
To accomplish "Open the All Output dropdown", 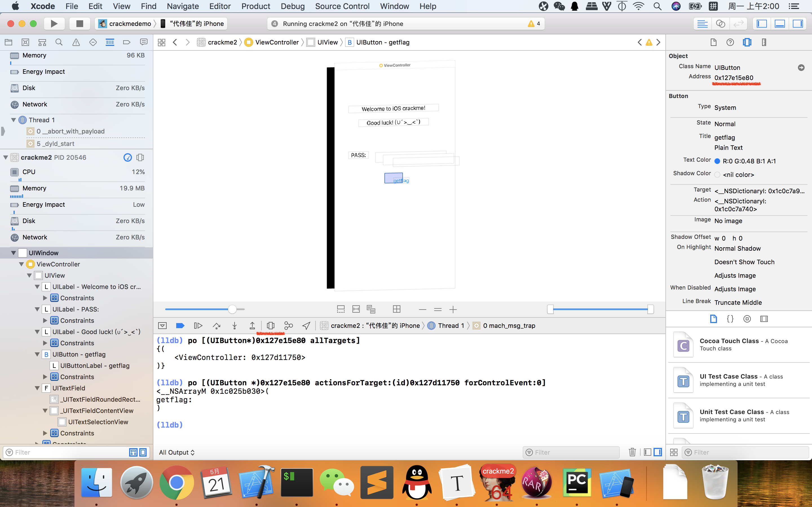I will tap(177, 452).
